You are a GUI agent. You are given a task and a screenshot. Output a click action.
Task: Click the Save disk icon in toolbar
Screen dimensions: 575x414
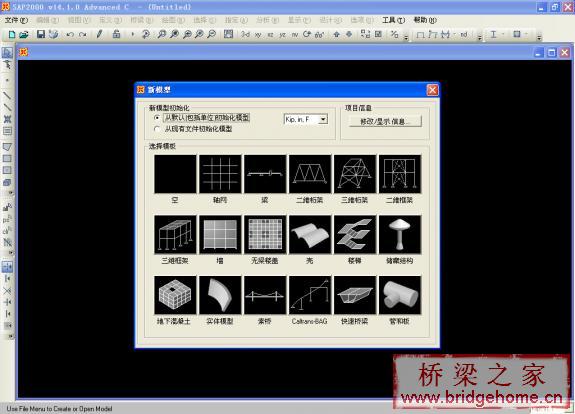(x=41, y=34)
